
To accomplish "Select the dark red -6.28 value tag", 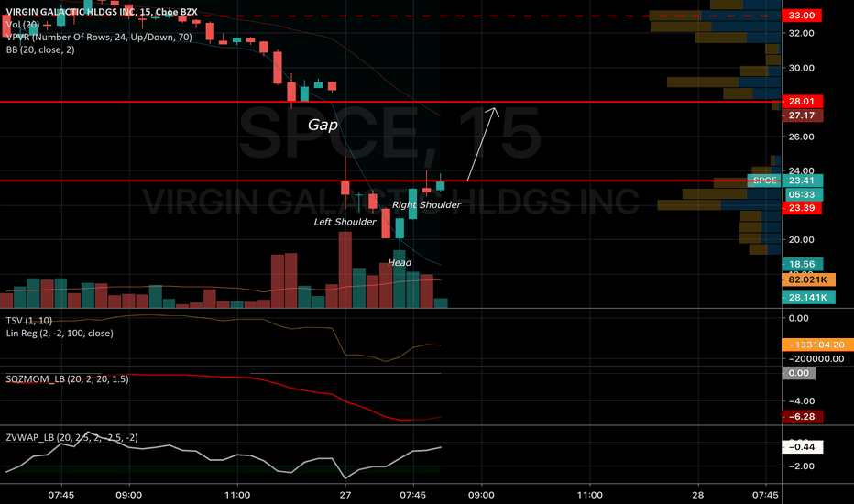I will click(x=802, y=417).
